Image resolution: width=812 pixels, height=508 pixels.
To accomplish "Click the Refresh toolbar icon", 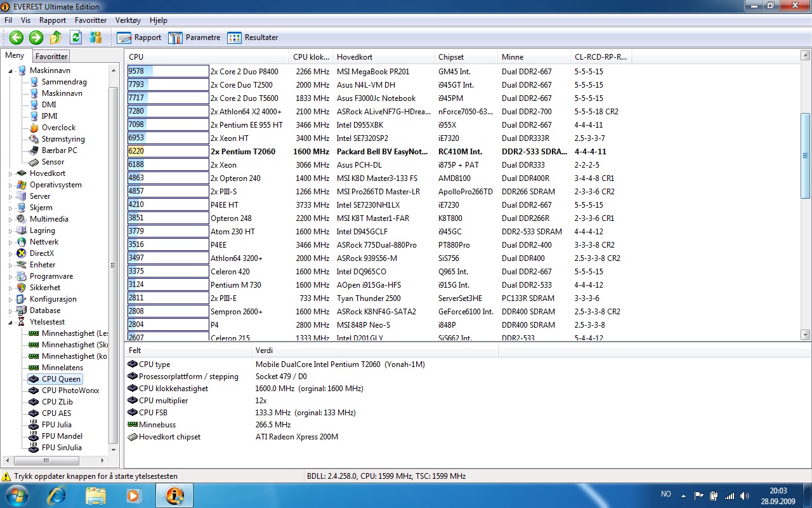I will [75, 37].
